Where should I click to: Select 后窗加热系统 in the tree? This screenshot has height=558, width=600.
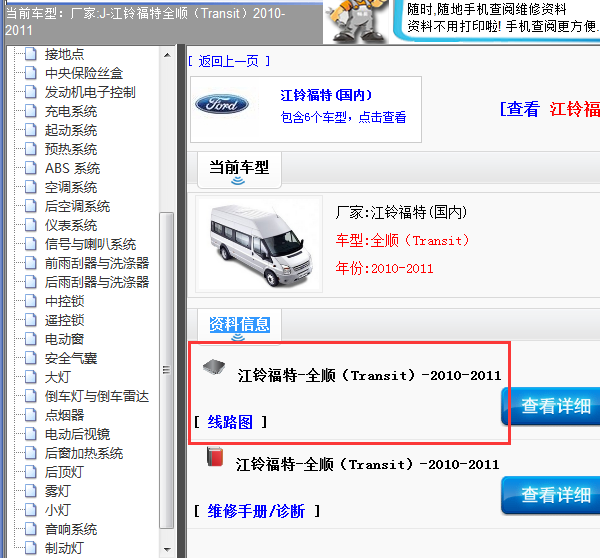pos(84,453)
